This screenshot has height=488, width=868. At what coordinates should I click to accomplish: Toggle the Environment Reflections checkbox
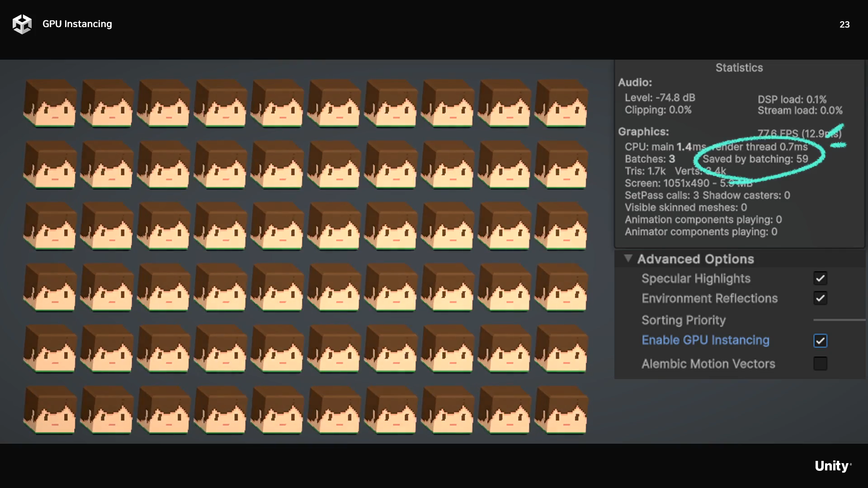[x=820, y=298]
